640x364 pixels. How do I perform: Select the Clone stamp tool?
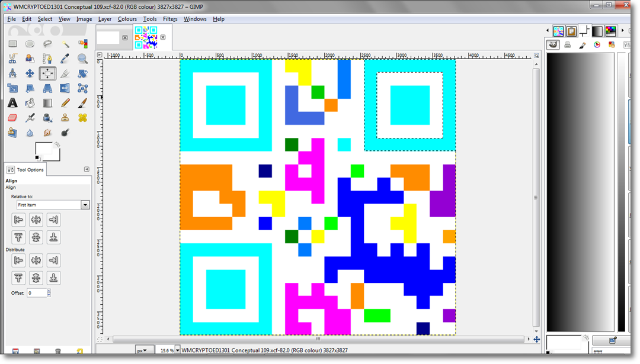pyautogui.click(x=65, y=118)
